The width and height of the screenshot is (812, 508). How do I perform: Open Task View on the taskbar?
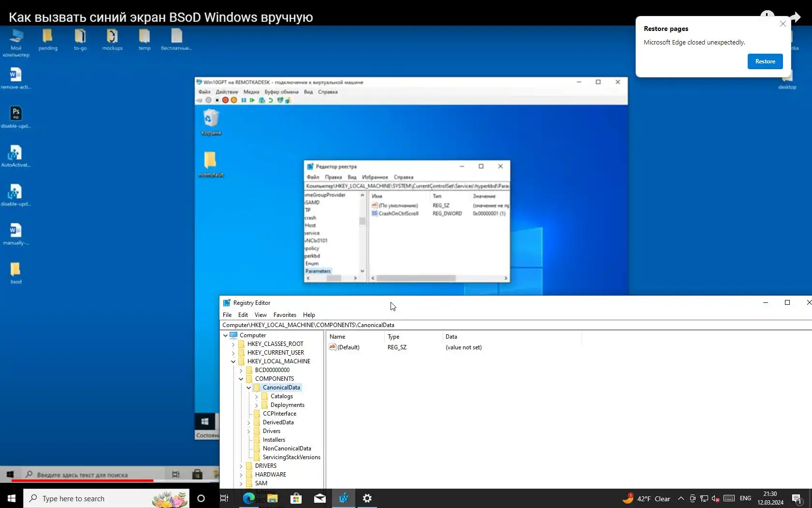224,498
